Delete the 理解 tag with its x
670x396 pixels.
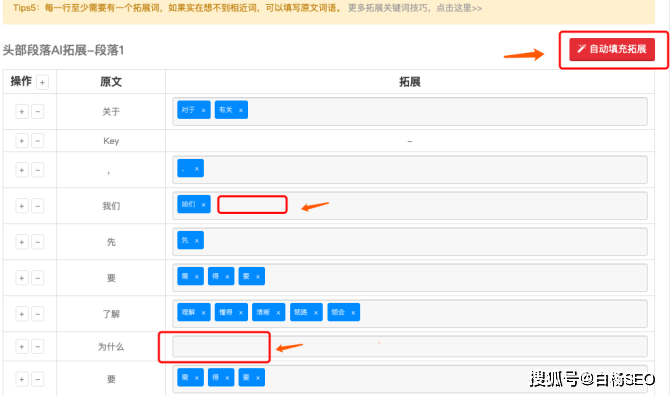pos(203,313)
